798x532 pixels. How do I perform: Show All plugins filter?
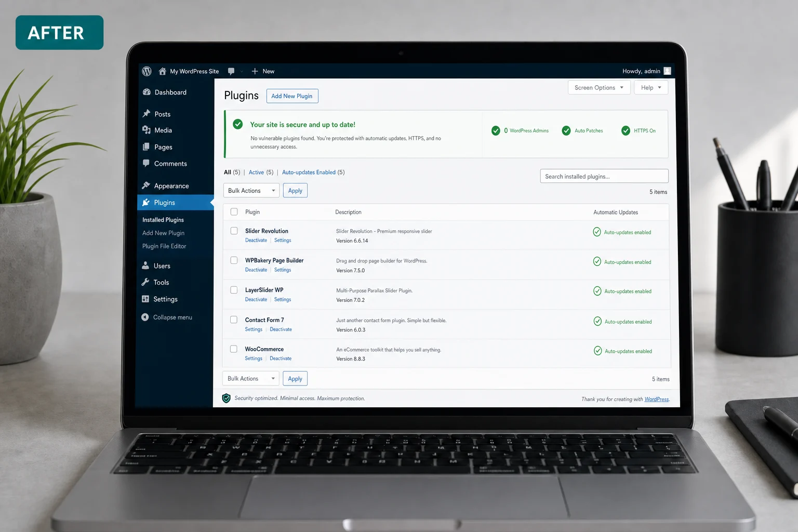coord(227,172)
